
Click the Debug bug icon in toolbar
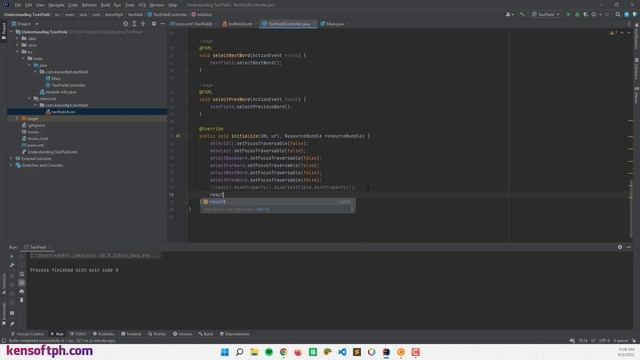(577, 14)
